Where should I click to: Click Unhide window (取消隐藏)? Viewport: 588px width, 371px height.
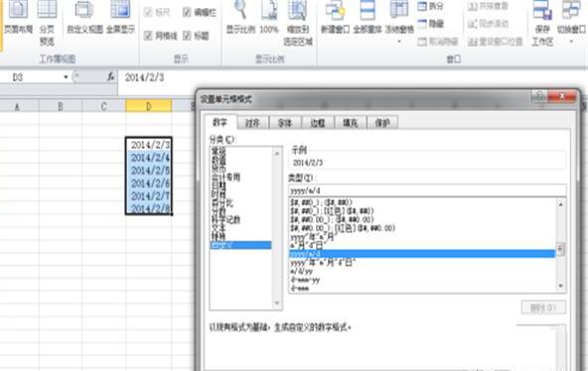click(438, 42)
